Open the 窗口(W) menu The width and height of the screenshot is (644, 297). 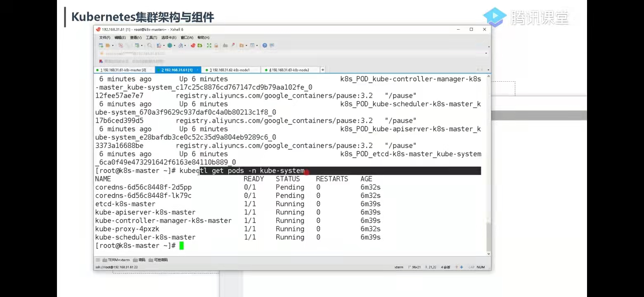[187, 38]
